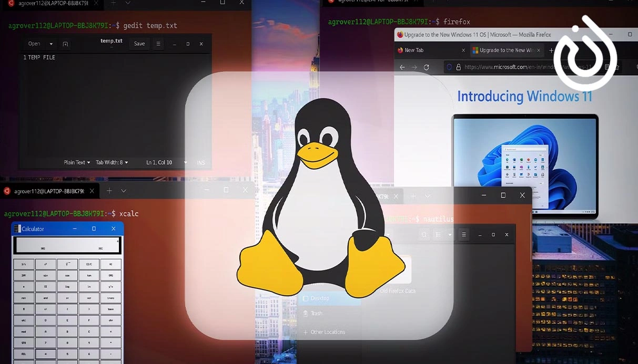Click the CE/C key on xcalc
Viewport: 638px width, 364px height.
point(89,264)
